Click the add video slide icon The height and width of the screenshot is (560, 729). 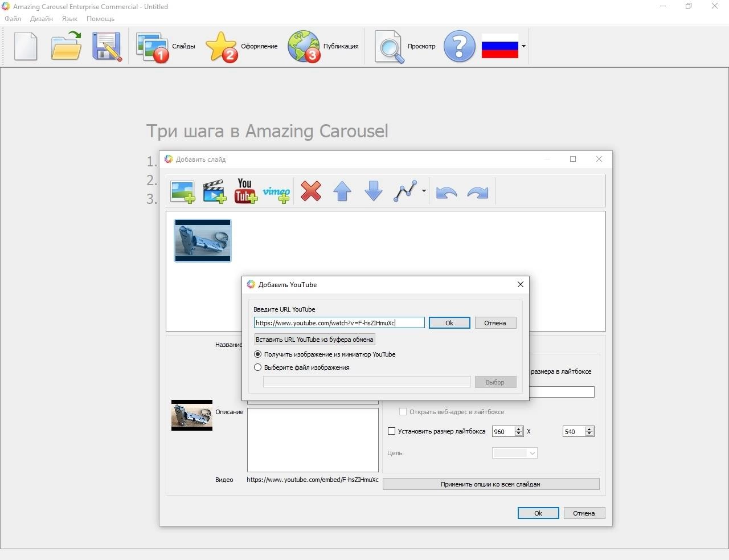coord(215,192)
